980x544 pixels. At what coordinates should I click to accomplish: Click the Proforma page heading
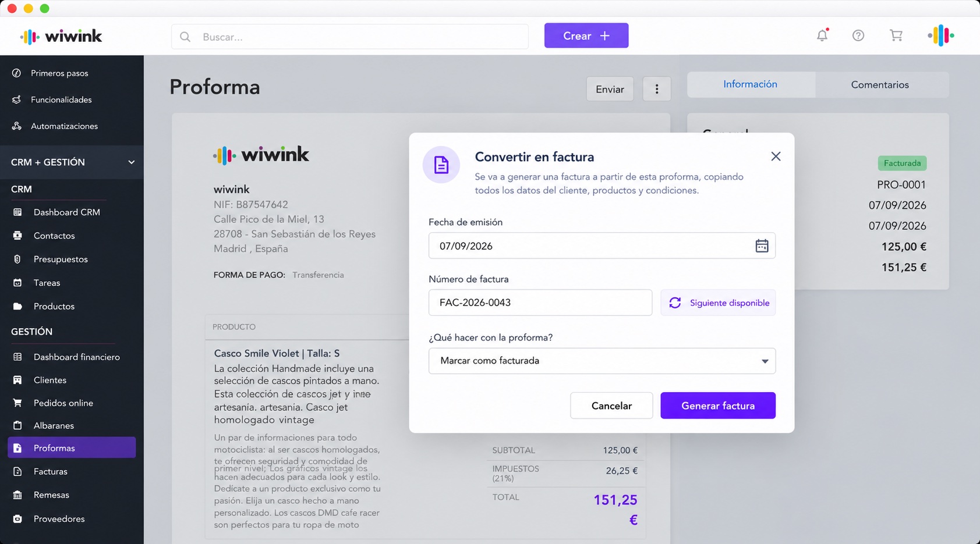[215, 87]
